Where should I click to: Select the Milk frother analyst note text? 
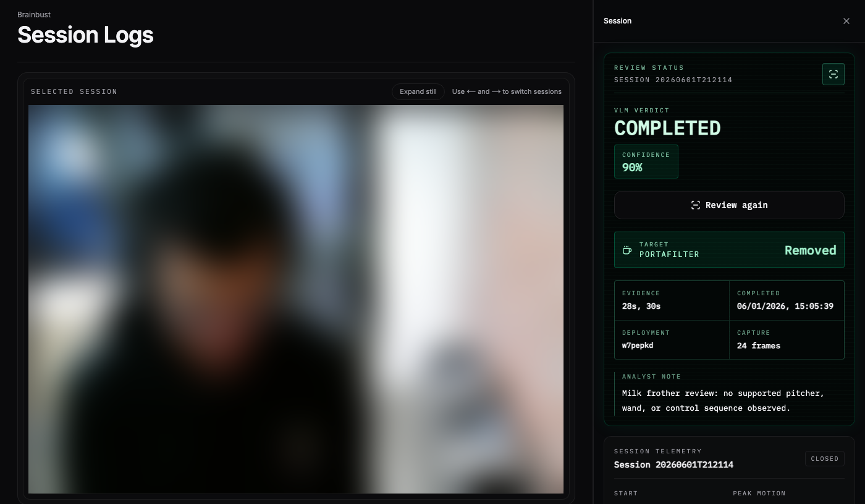click(x=724, y=401)
